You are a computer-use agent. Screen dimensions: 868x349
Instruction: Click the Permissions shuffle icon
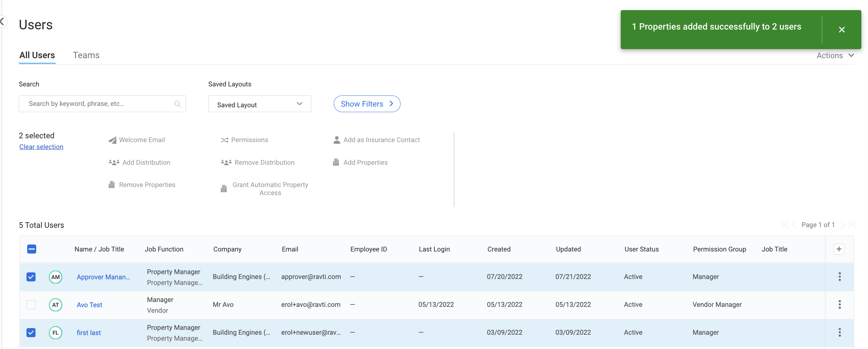(224, 140)
